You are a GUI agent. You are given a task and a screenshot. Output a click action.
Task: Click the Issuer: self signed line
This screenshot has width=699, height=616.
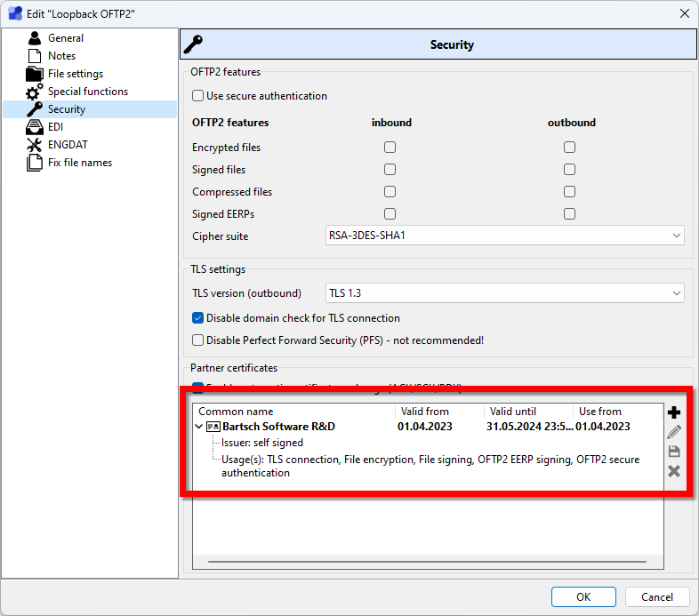click(x=262, y=443)
